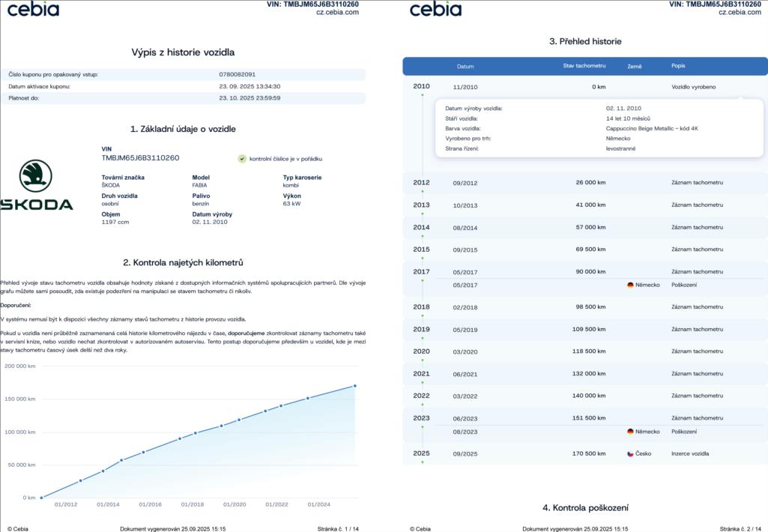Viewport: 768px width, 532px height.
Task: Click the Cebia logo on page 1
Action: point(33,8)
